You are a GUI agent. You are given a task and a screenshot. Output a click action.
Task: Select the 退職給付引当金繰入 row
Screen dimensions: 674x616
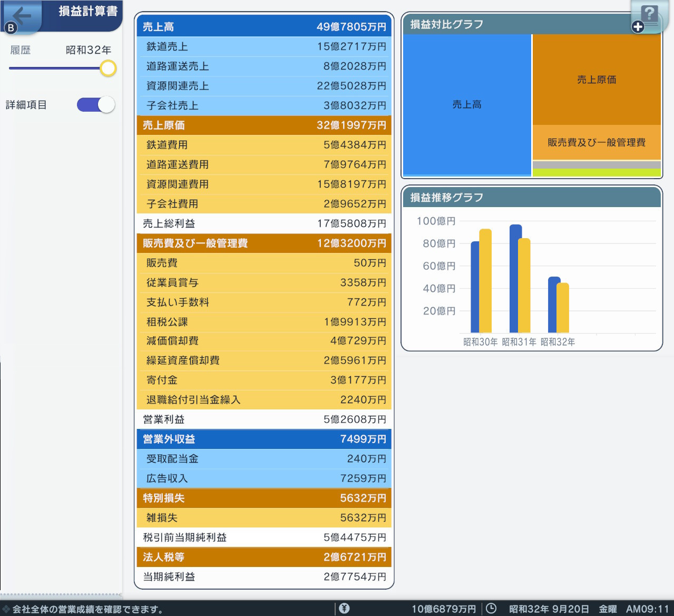click(264, 400)
